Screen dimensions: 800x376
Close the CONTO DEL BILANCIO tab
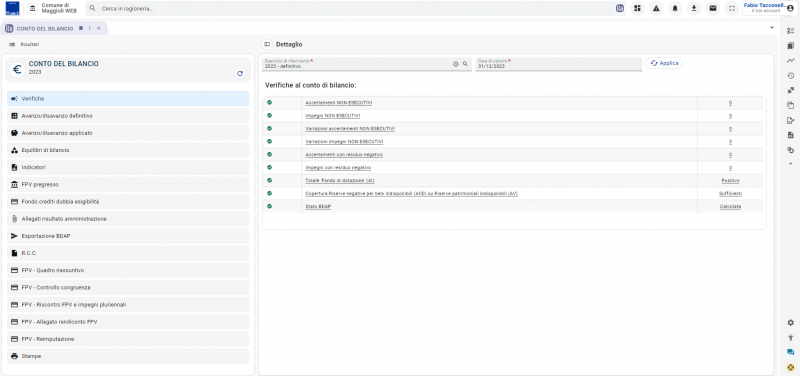(98, 29)
